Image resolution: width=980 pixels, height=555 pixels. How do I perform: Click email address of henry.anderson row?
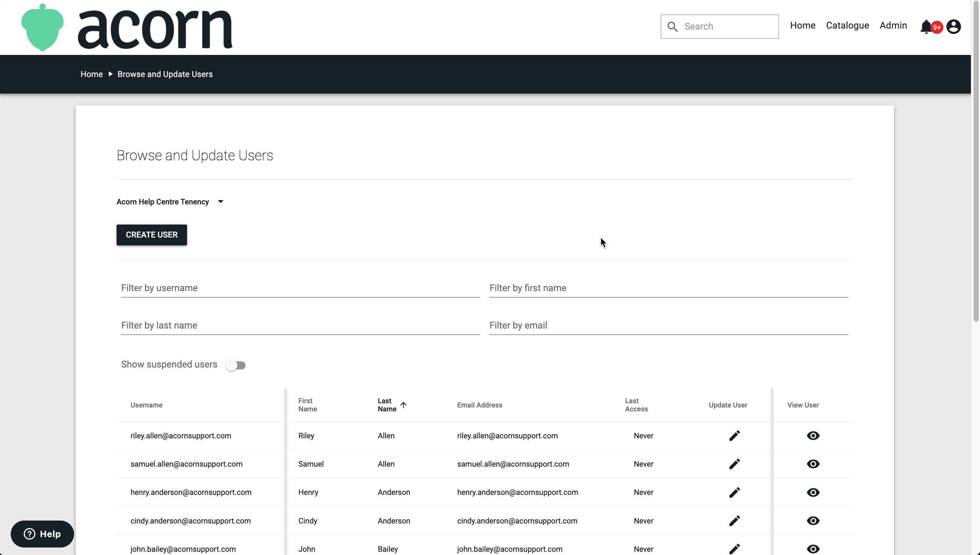click(517, 493)
